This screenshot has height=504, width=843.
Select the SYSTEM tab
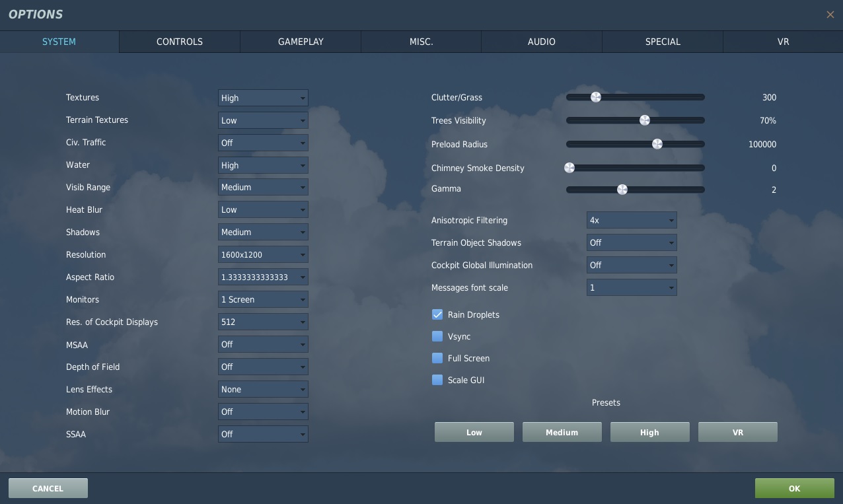(x=59, y=42)
